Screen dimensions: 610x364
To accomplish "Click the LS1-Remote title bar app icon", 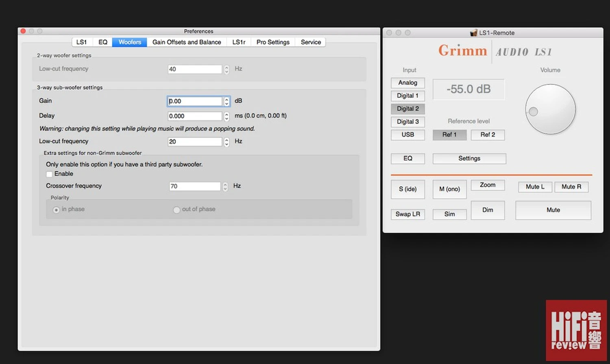I will 473,33.
